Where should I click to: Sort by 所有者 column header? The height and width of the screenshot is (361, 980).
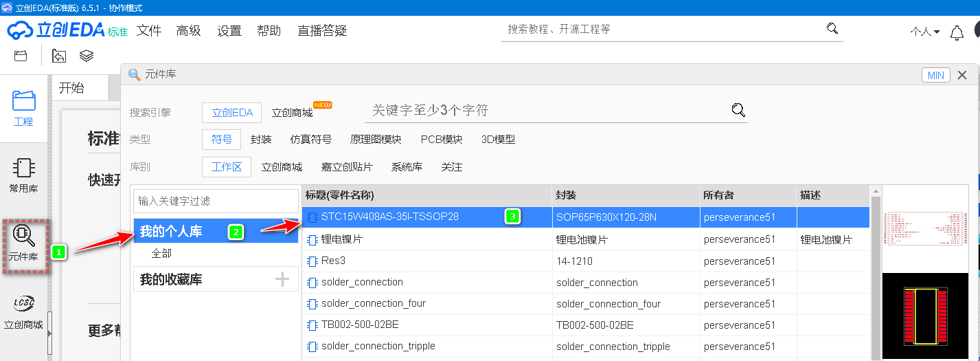[x=748, y=195]
